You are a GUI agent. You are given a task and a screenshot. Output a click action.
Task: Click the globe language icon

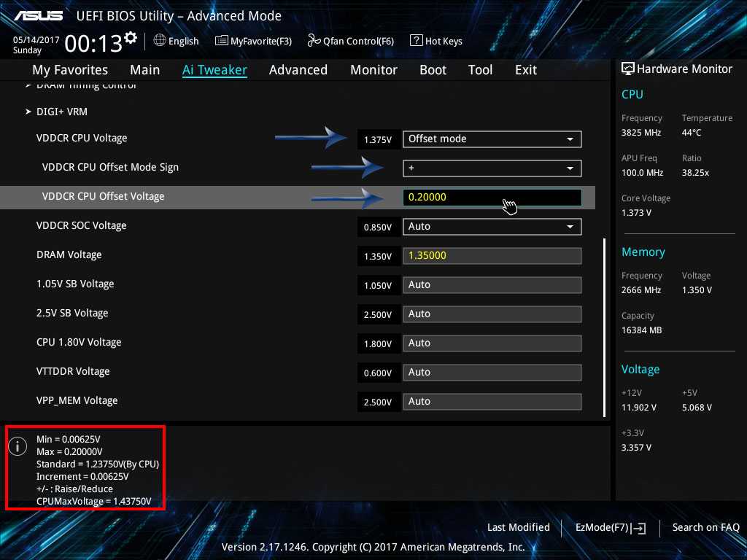(x=160, y=41)
